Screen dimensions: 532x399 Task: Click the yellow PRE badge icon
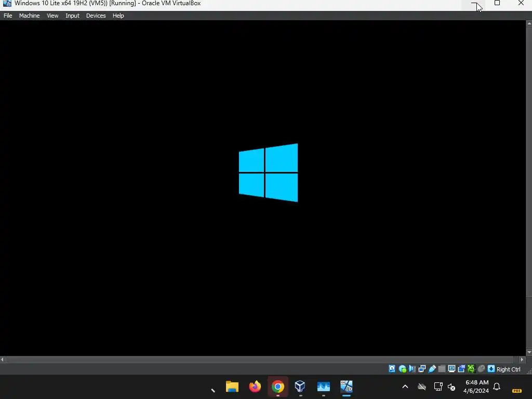pyautogui.click(x=517, y=391)
